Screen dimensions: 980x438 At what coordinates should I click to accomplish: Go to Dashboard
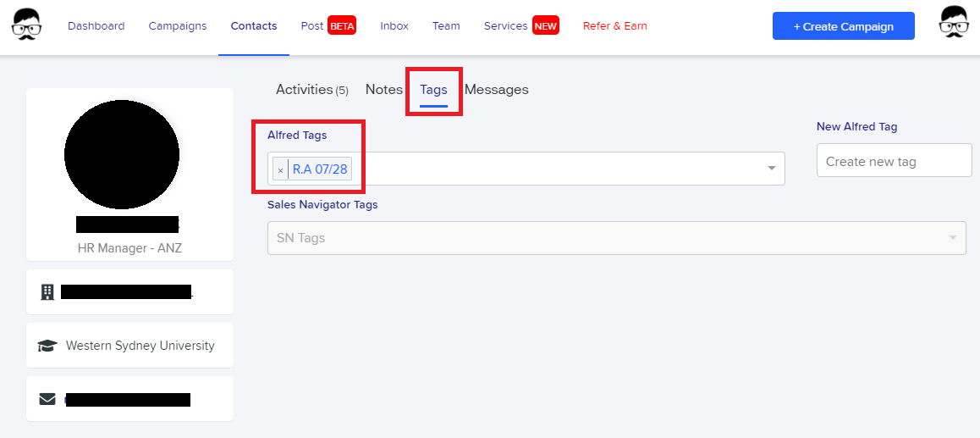tap(96, 25)
